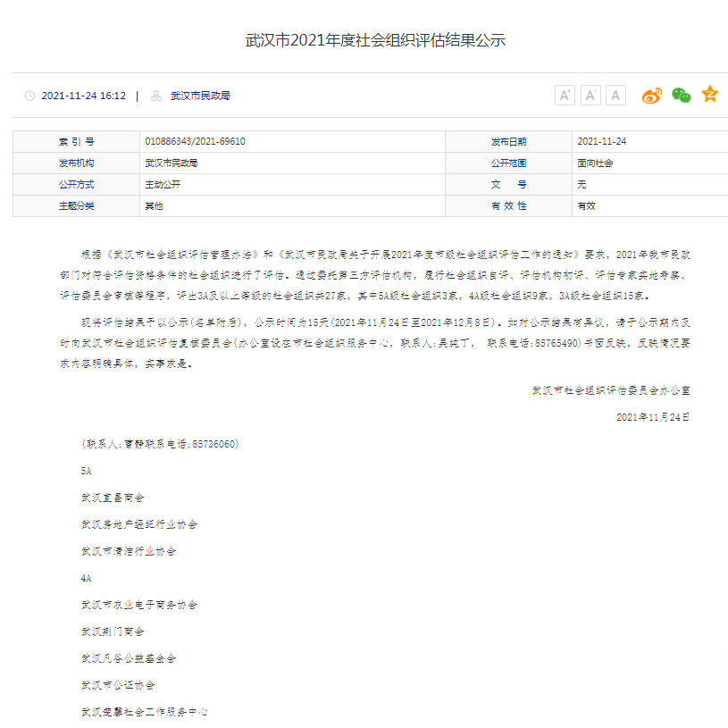
Task: Select 武汉市民政局 in the 发布机构 table row
Action: [x=172, y=163]
